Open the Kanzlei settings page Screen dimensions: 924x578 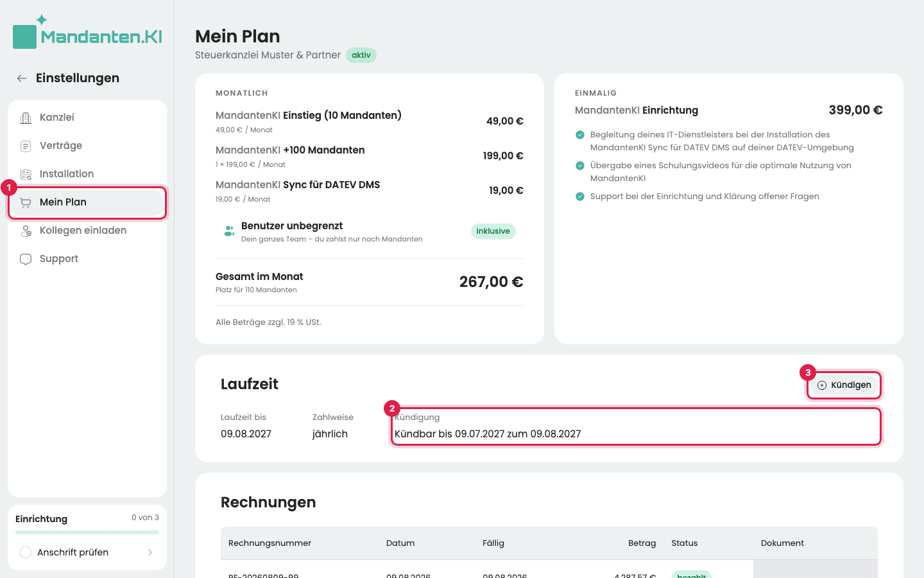87,118
